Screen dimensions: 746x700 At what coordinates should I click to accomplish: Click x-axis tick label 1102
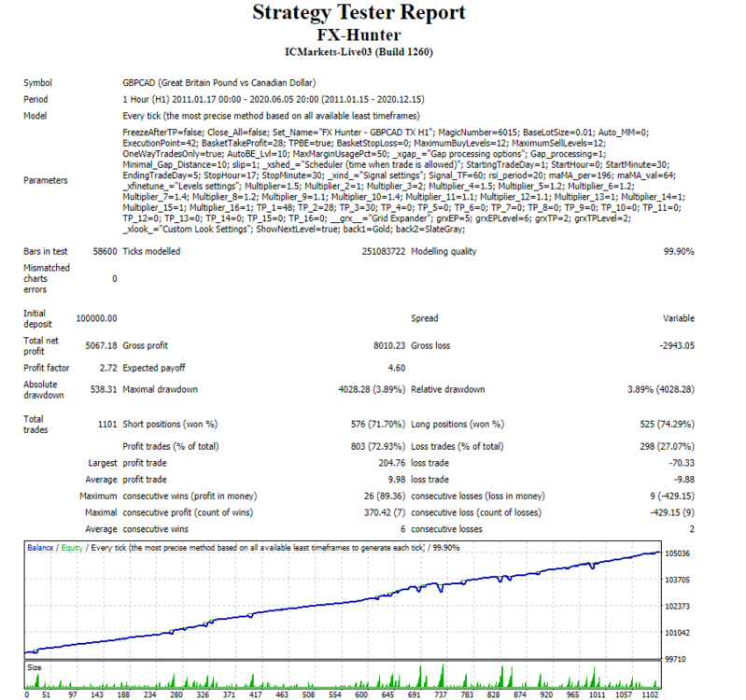coord(650,694)
